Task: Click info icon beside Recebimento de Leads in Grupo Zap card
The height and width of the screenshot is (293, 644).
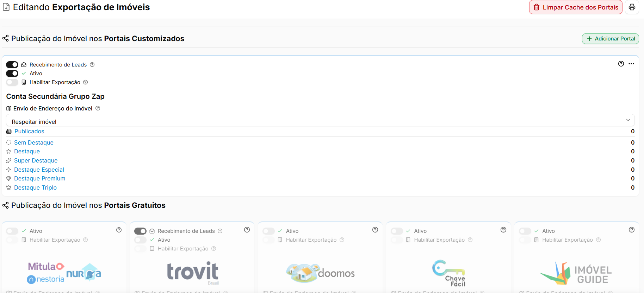Action: coord(92,65)
